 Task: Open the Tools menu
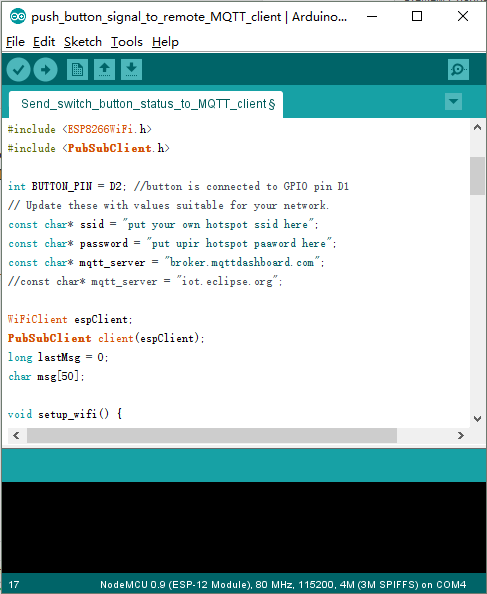click(x=127, y=42)
